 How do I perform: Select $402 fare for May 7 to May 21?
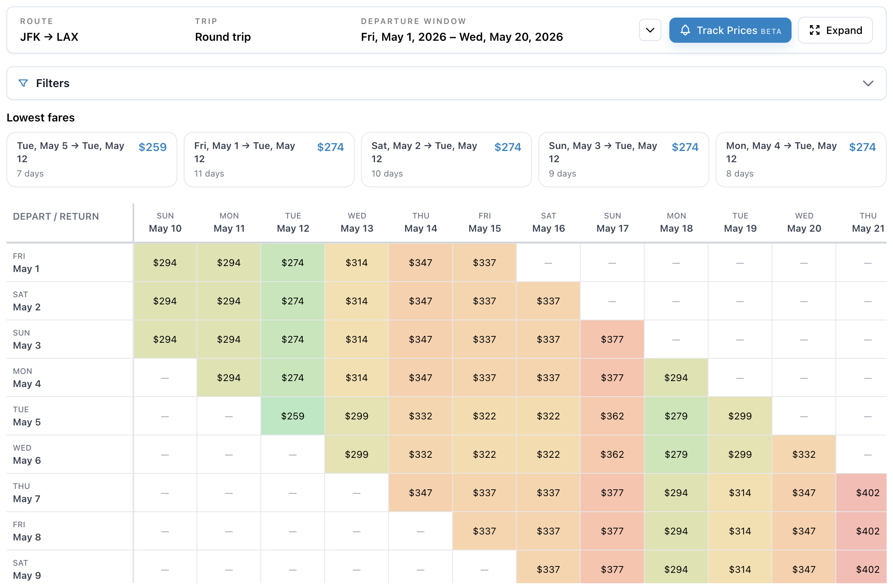pos(861,493)
